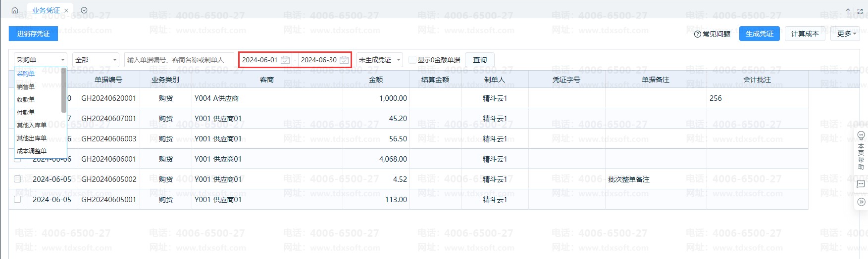Choose 其他入库单 in the document type list

32,125
